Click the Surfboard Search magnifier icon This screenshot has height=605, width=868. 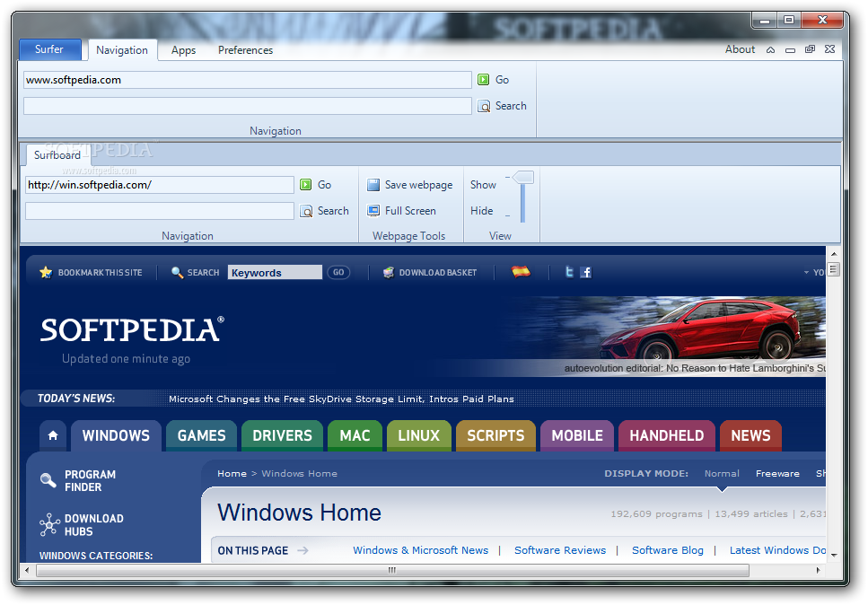[306, 211]
